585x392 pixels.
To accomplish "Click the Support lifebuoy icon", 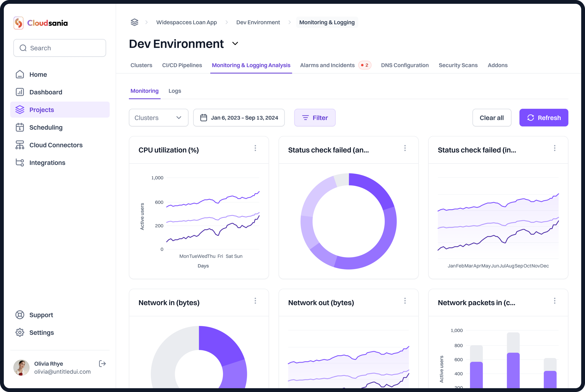I will [20, 315].
